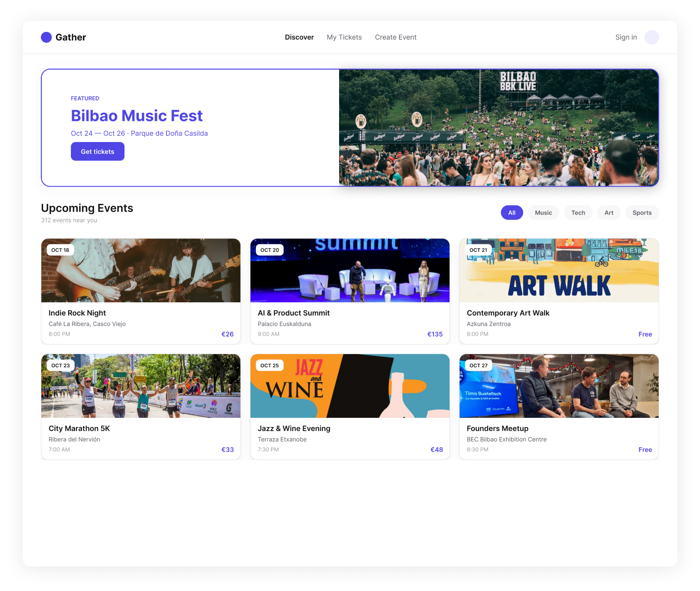Click the Contemporary Art Walk title
This screenshot has width=700, height=591.
click(x=508, y=313)
